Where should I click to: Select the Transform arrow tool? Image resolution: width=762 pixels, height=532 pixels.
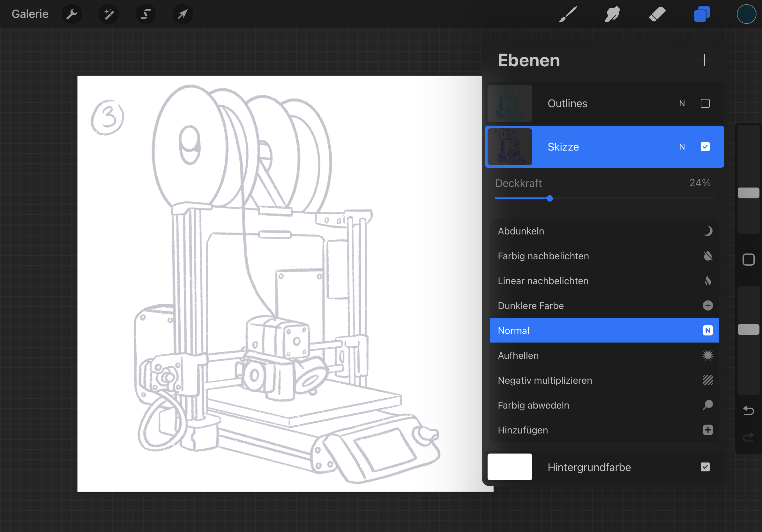pyautogui.click(x=183, y=14)
